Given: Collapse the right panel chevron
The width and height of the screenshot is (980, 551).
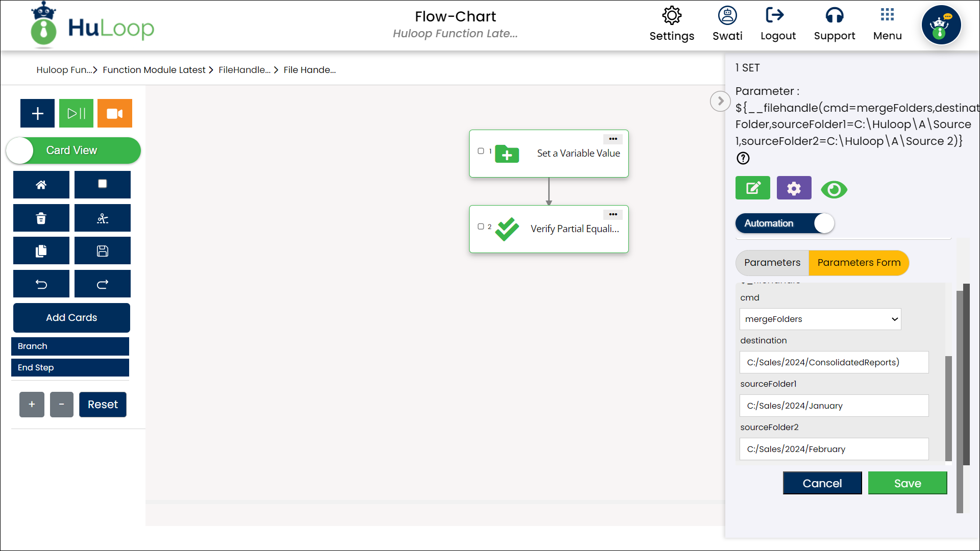Looking at the screenshot, I should coord(720,101).
